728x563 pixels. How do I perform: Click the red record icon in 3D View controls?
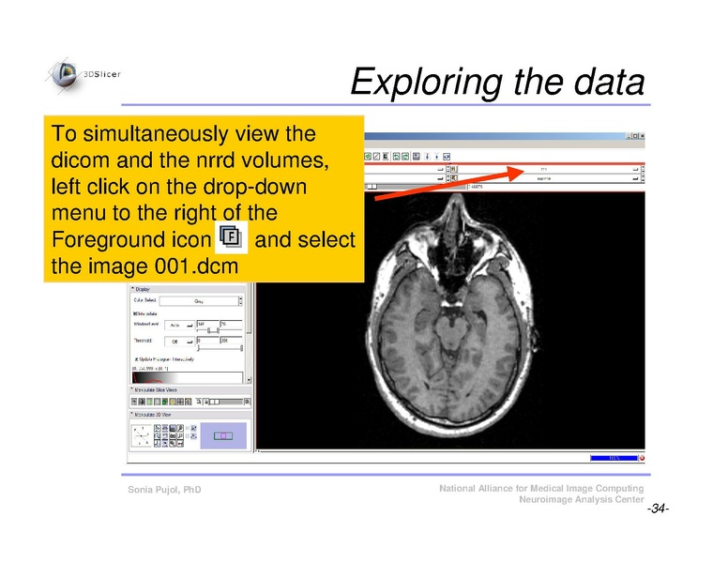180,443
